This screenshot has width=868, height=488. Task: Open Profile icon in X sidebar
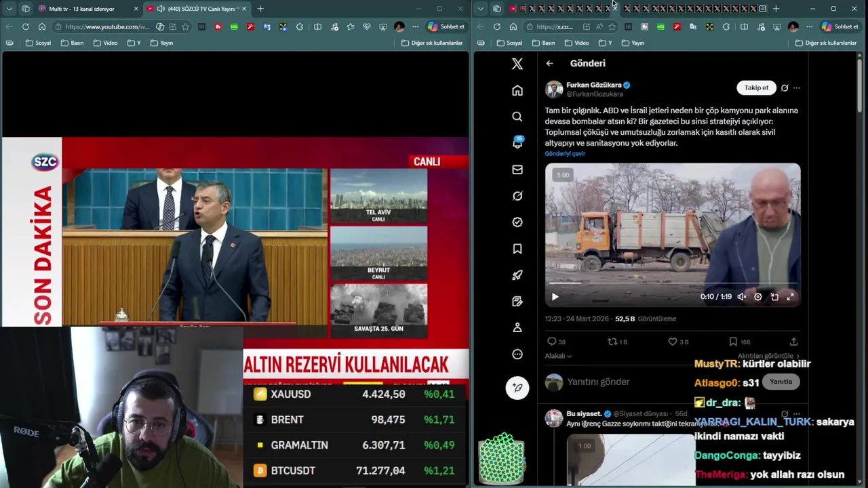click(517, 327)
